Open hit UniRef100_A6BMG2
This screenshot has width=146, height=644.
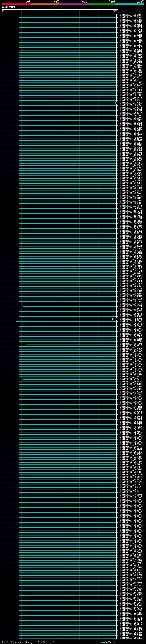[131, 352]
